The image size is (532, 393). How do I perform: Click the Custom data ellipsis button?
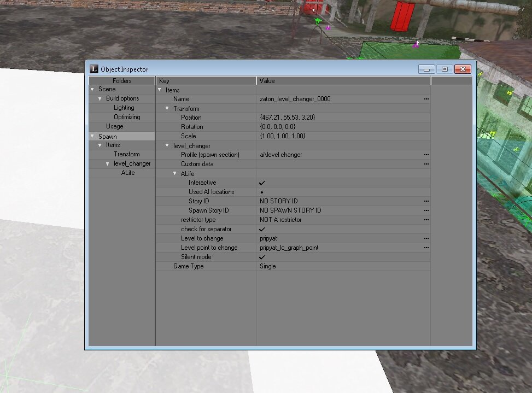point(426,164)
